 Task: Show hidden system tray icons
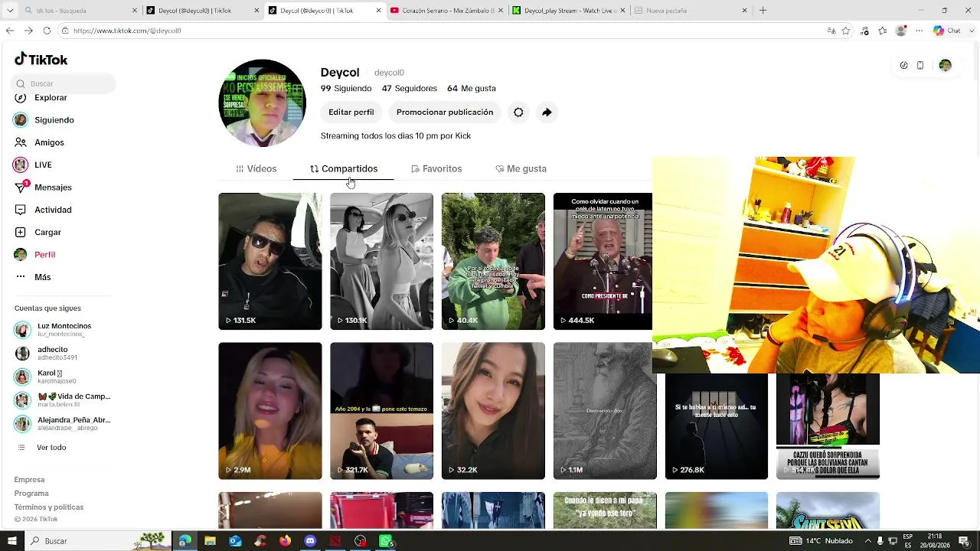[868, 541]
